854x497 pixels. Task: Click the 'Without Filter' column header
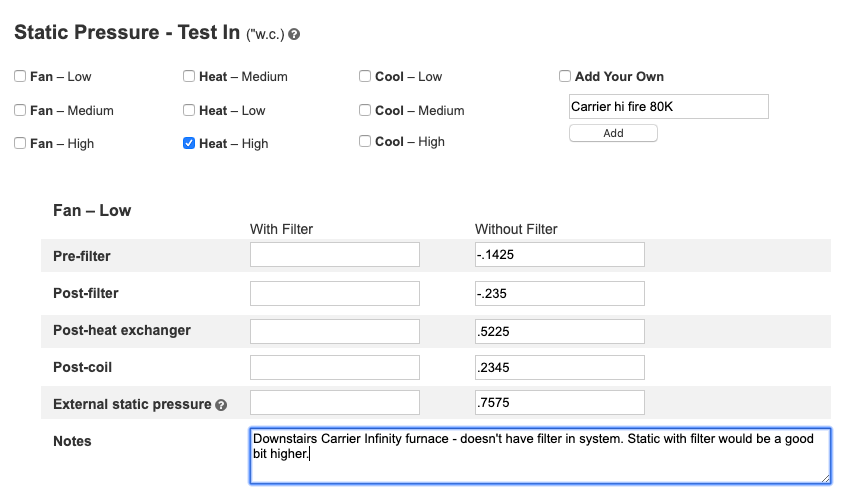coord(516,229)
